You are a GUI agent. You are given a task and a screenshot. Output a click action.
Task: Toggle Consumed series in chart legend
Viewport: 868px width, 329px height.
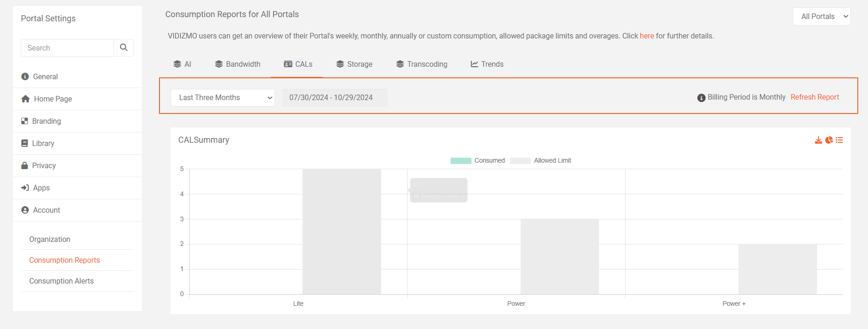tap(478, 161)
